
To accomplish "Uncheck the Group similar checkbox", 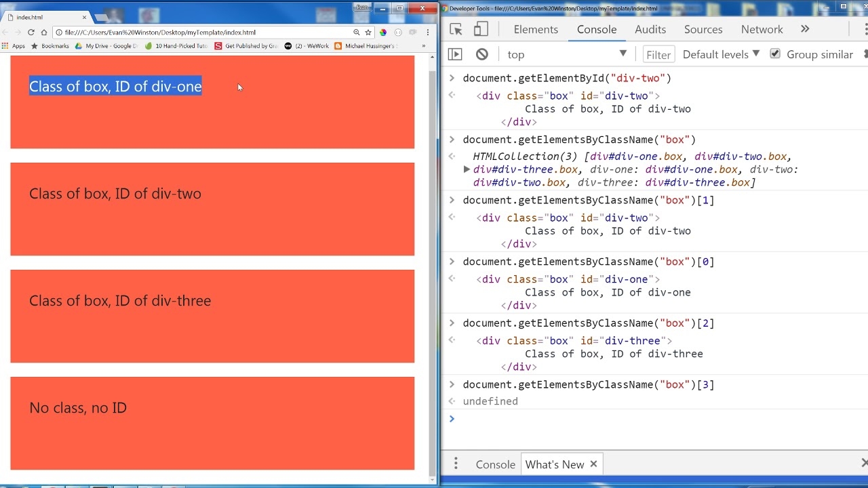I will [x=775, y=54].
